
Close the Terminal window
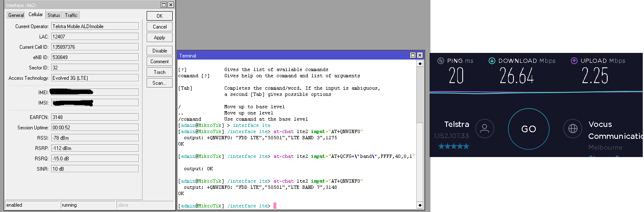(x=420, y=55)
